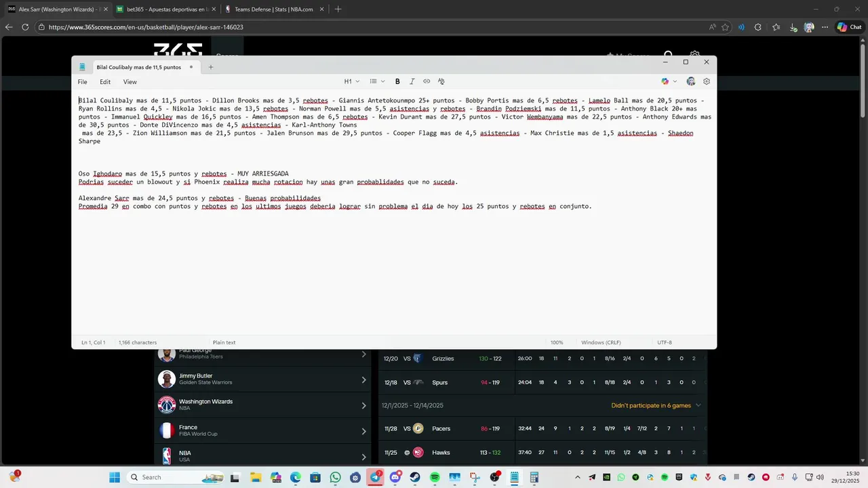The width and height of the screenshot is (868, 488).
Task: Open Spotify from the taskbar
Action: click(435, 477)
